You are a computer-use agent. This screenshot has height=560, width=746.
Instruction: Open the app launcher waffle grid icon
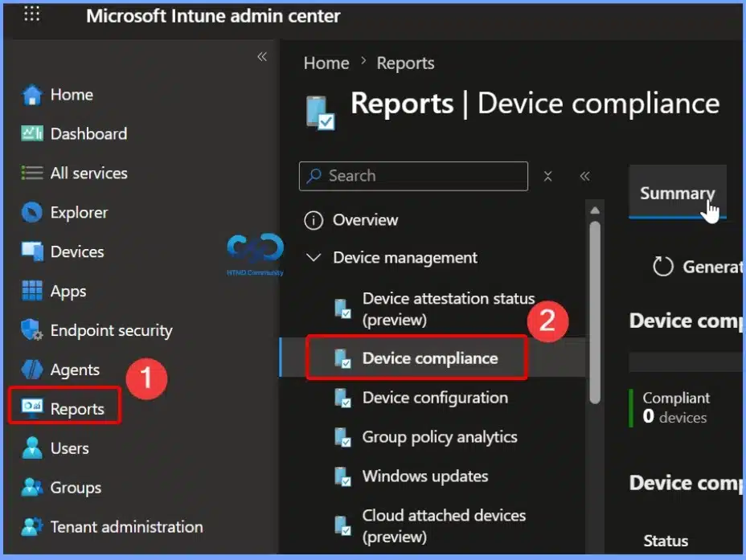click(32, 14)
